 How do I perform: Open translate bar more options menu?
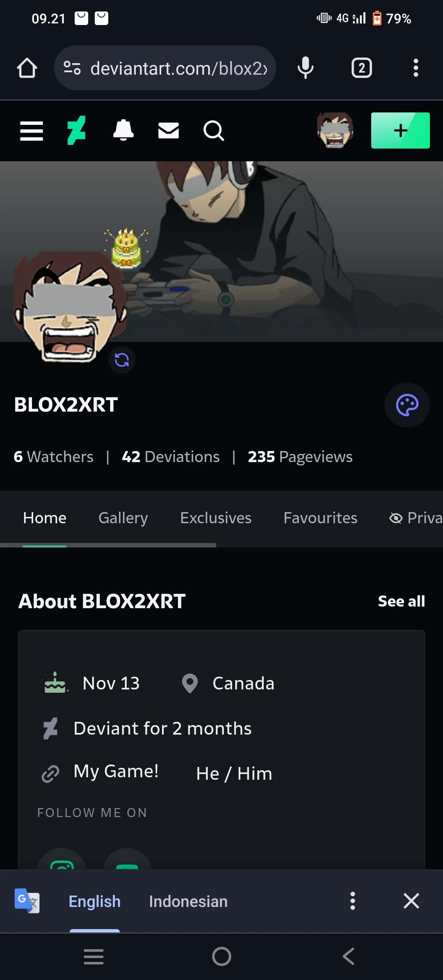point(352,901)
